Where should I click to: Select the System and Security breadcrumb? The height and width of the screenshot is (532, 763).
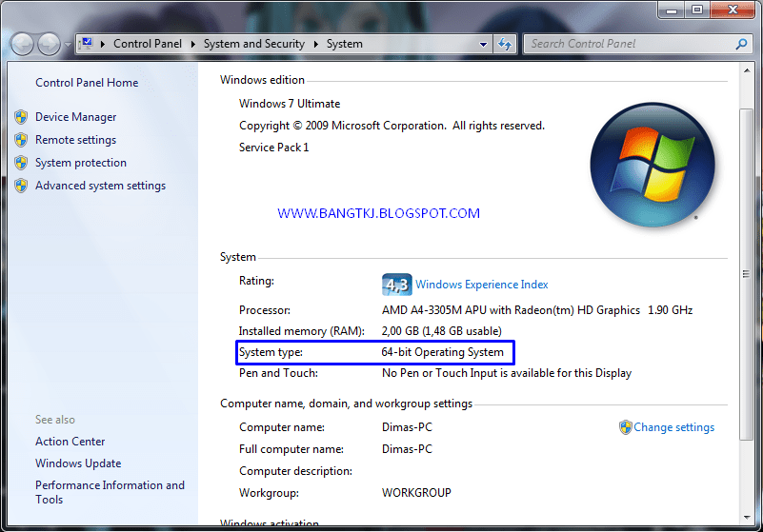click(x=254, y=44)
